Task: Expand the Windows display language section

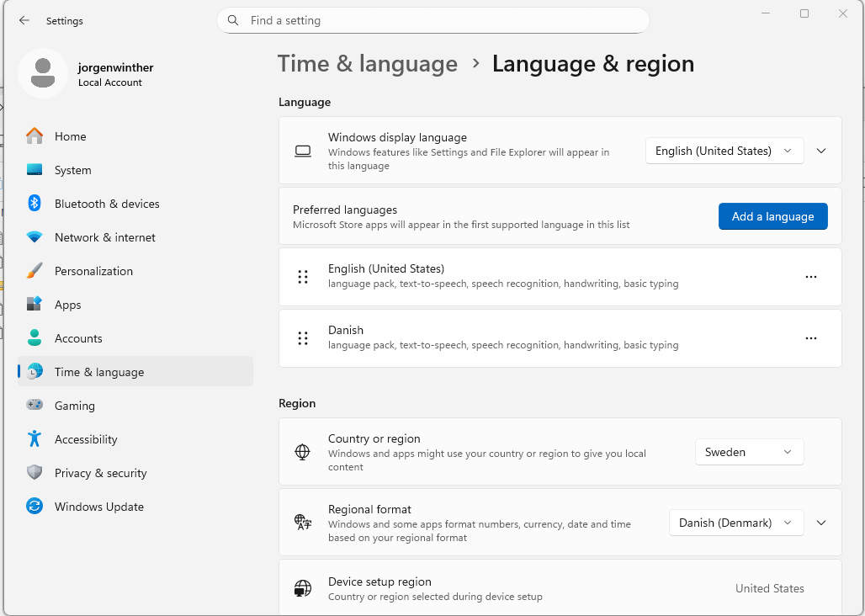Action: click(x=821, y=151)
